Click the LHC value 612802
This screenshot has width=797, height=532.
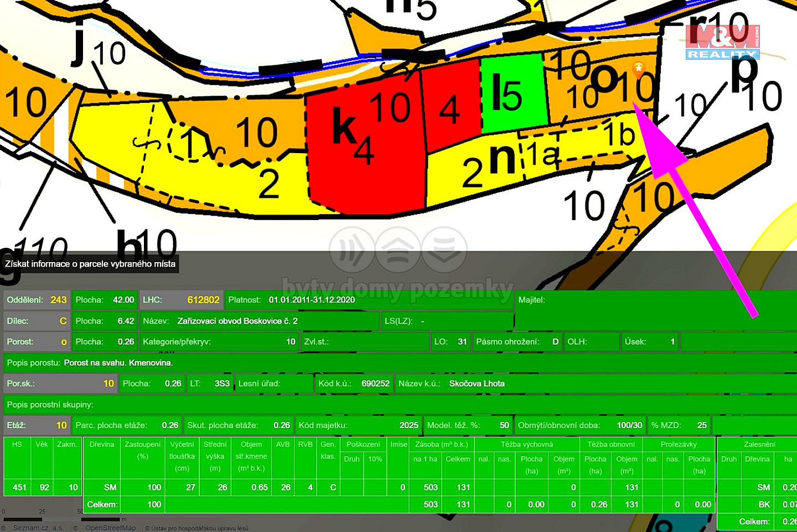[203, 300]
